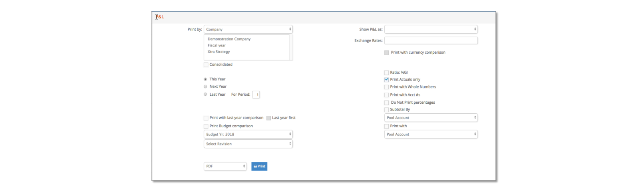644x189 pixels.
Task: Check Print with last year comparison
Action: (206, 118)
